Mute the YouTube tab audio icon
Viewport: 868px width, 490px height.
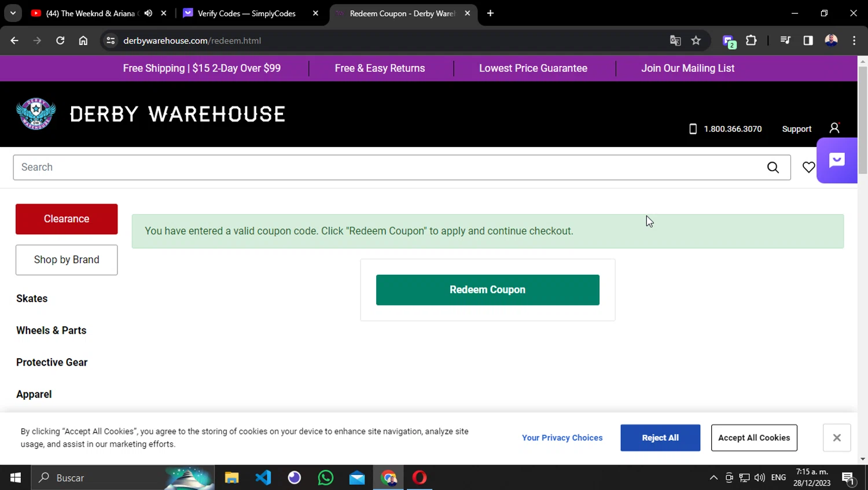148,13
